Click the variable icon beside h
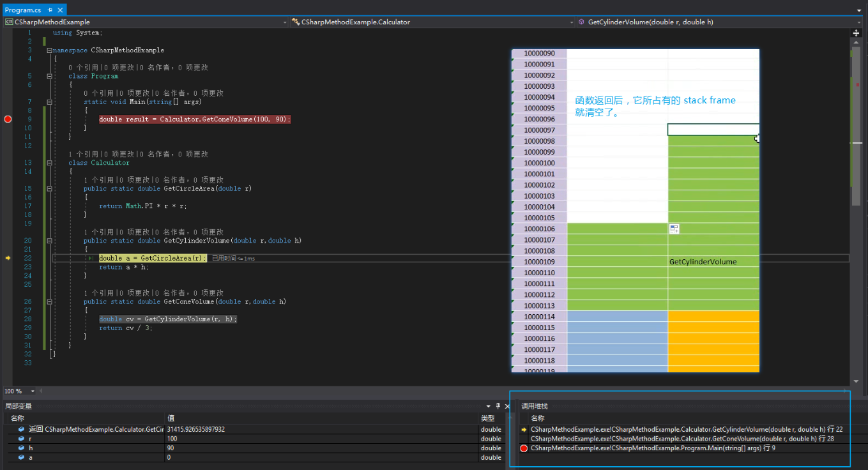This screenshot has width=868, height=470. (x=22, y=448)
